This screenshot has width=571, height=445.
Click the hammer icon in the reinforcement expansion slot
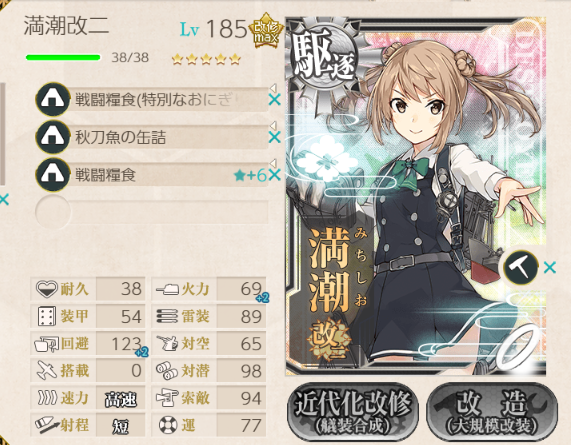pos(520,268)
